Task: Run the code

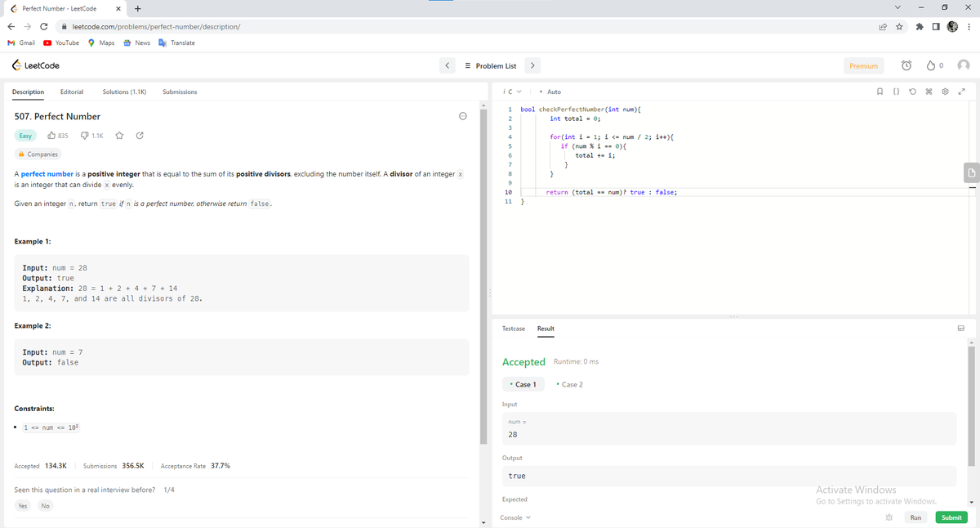Action: [916, 517]
